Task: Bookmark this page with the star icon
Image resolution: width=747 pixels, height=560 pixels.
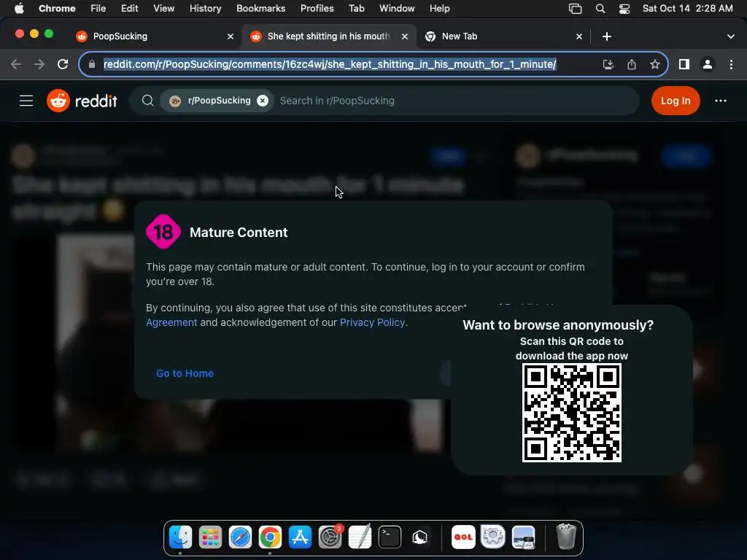Action: click(655, 64)
